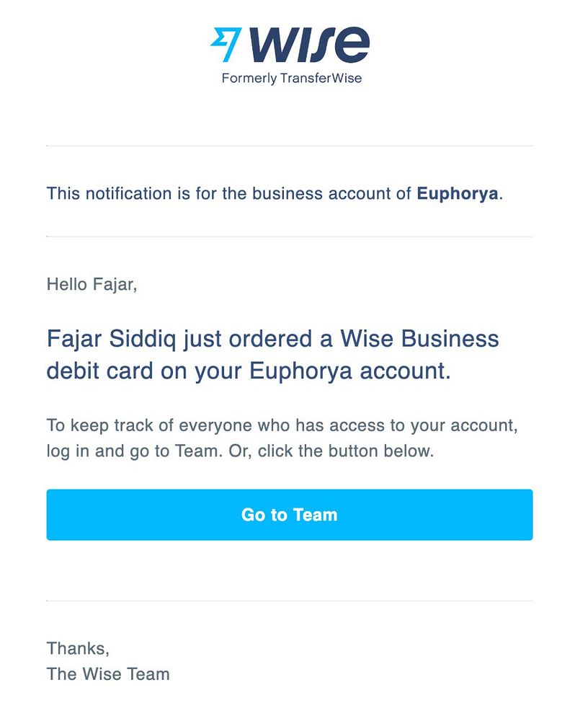Click the "Thanks," sign-off line
The height and width of the screenshot is (721, 588).
pyautogui.click(x=78, y=648)
